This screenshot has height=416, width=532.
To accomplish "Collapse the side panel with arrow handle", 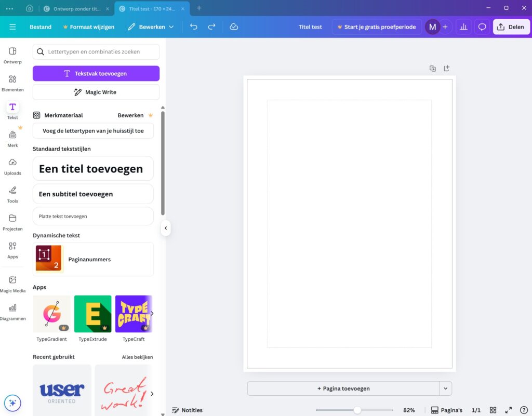I will pos(166,228).
